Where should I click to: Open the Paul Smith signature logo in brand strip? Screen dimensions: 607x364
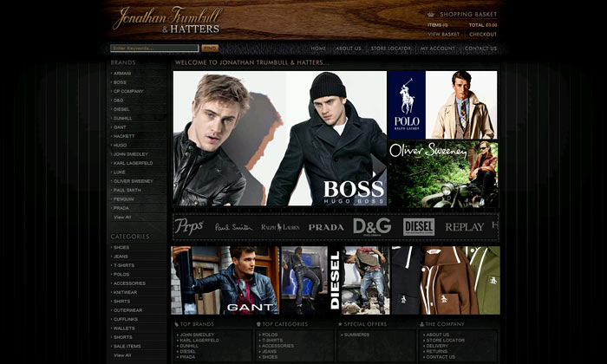233,227
